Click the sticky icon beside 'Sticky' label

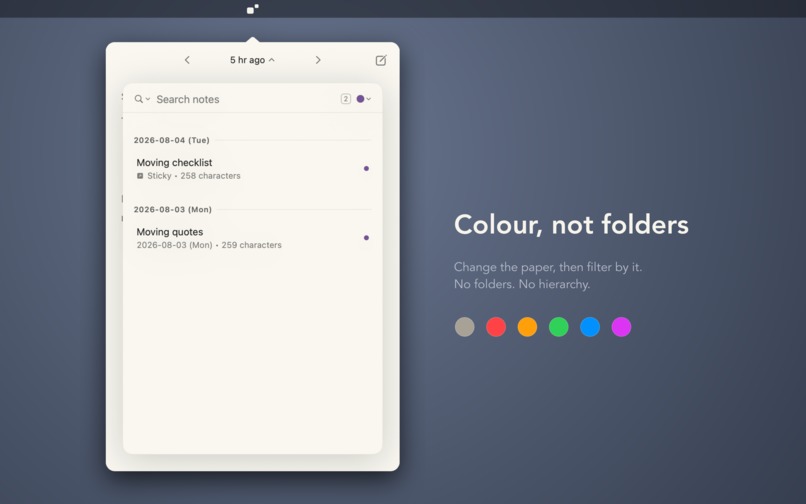pos(140,176)
